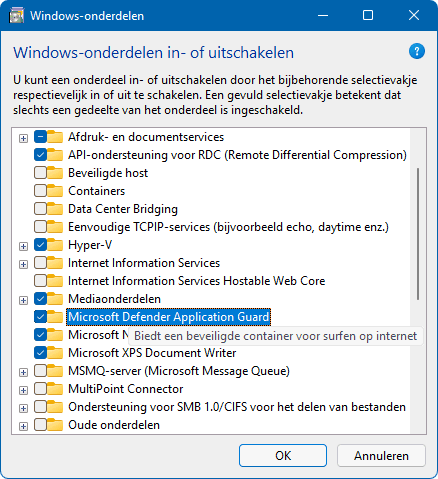
Task: Disable Microsoft Defender Application Guard checkbox
Action: click(40, 317)
